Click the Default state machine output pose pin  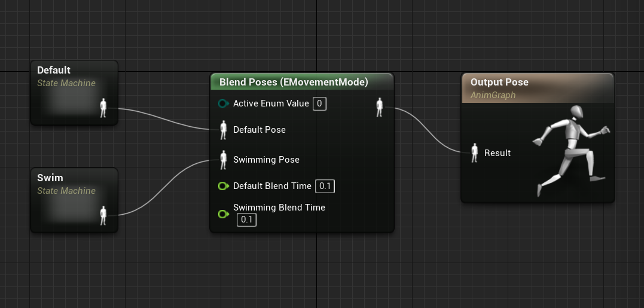103,108
